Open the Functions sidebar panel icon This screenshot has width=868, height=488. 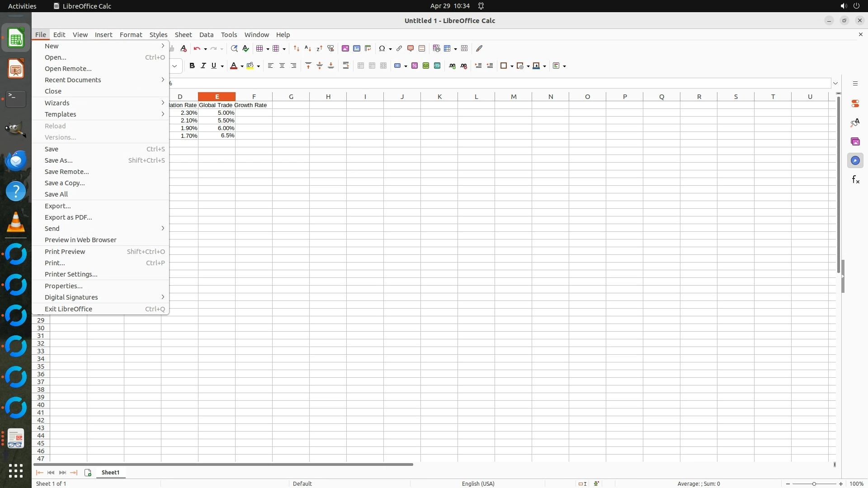click(x=855, y=180)
